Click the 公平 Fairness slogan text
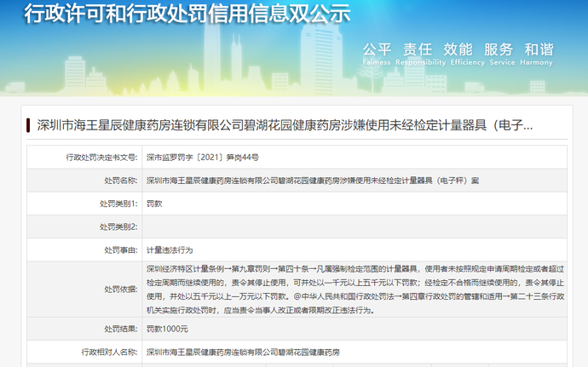Image resolution: width=588 pixels, height=367 pixels. (377, 54)
